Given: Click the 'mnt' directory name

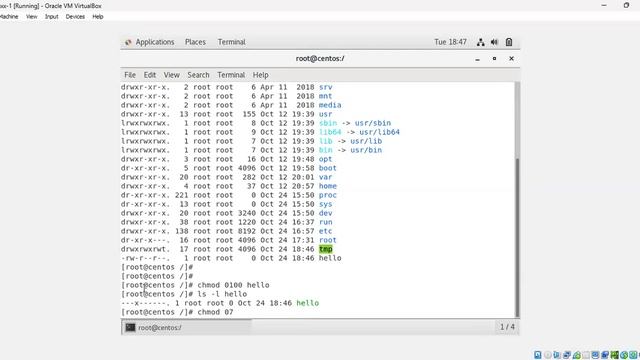Looking at the screenshot, I should (325, 96).
